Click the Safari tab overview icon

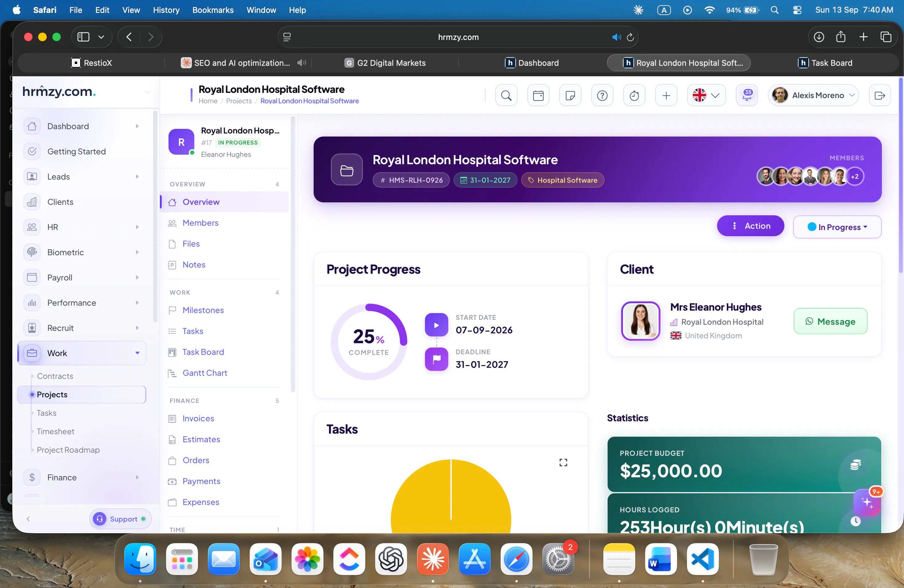[x=885, y=37]
